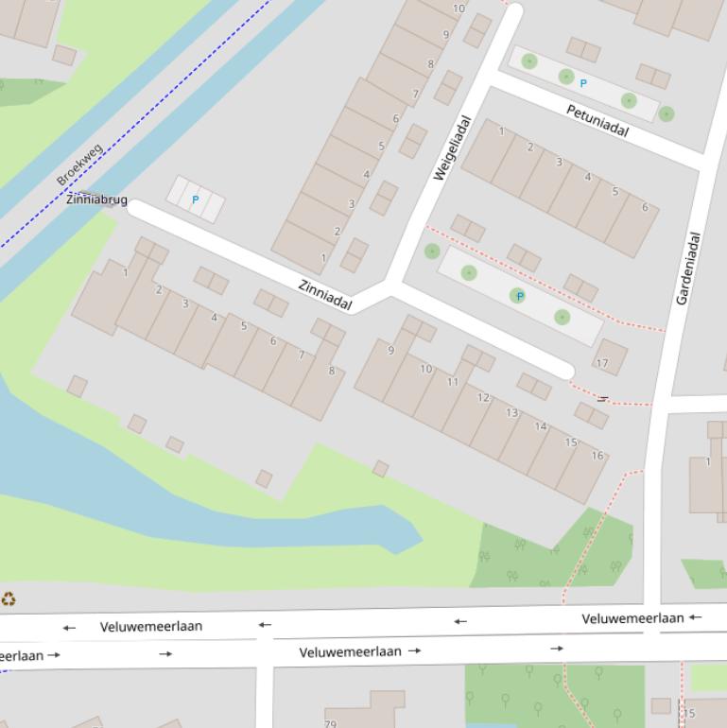
Task: Click the tree marker at the Weigeliadal–Zinniadal junction
Action: pyautogui.click(x=432, y=251)
